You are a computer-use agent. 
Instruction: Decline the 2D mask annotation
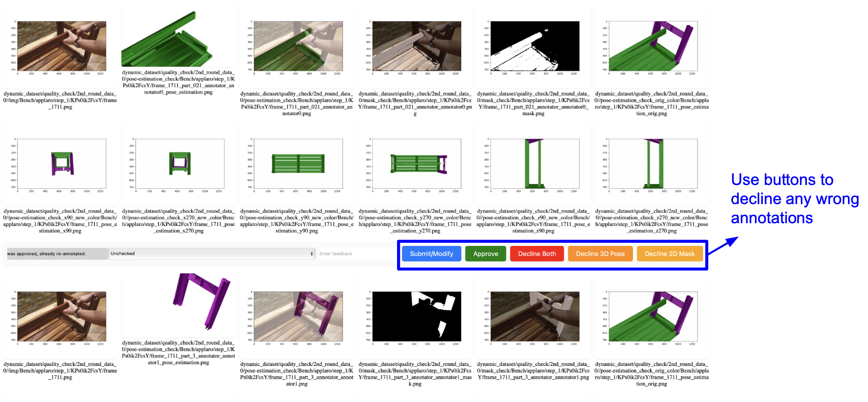669,253
